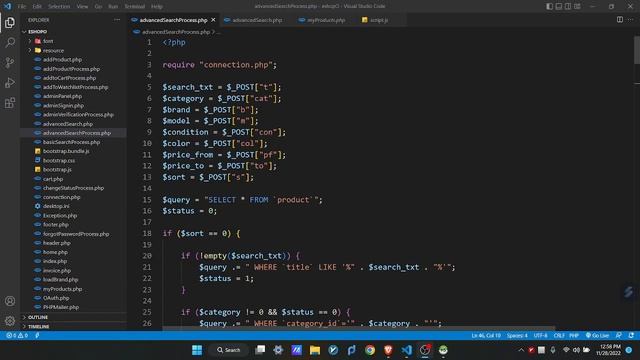The image size is (640, 360).
Task: Switch to script.js tab
Action: (379, 20)
